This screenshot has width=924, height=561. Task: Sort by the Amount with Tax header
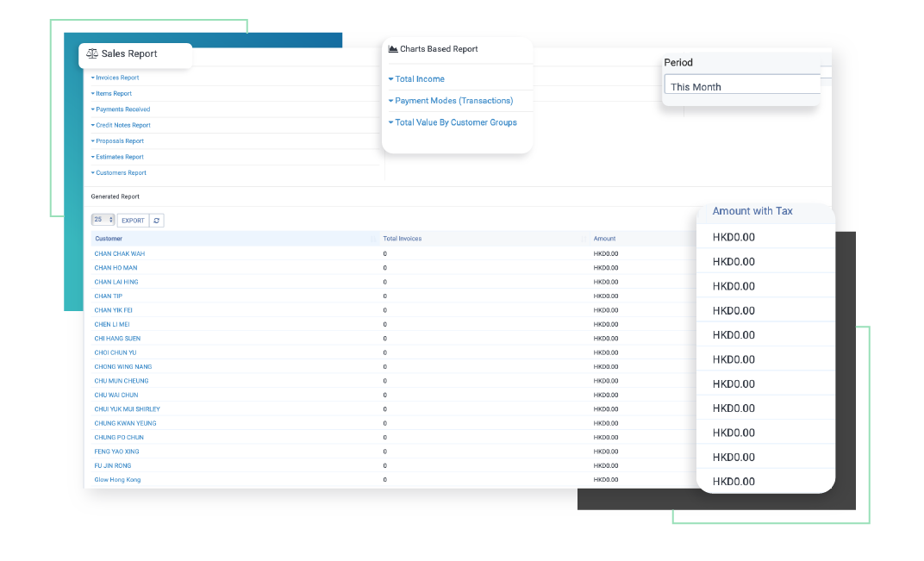(x=752, y=211)
